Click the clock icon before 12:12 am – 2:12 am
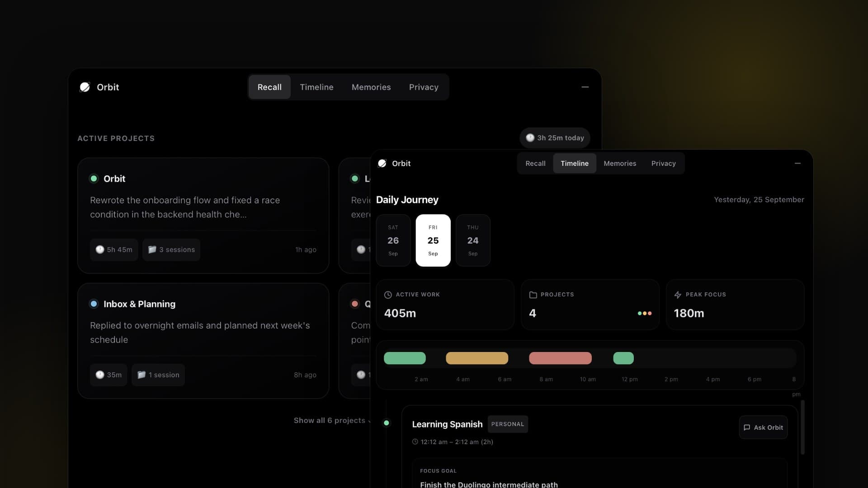The width and height of the screenshot is (868, 488). point(415,441)
